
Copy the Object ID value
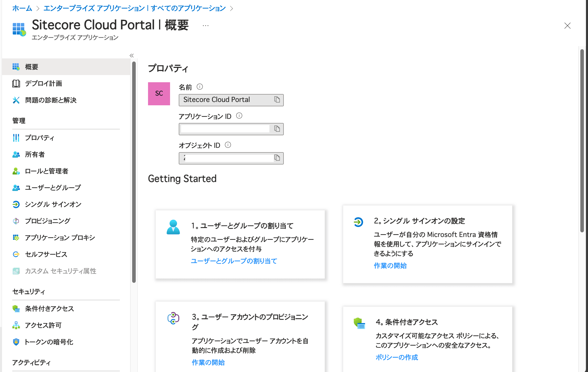[x=277, y=158]
